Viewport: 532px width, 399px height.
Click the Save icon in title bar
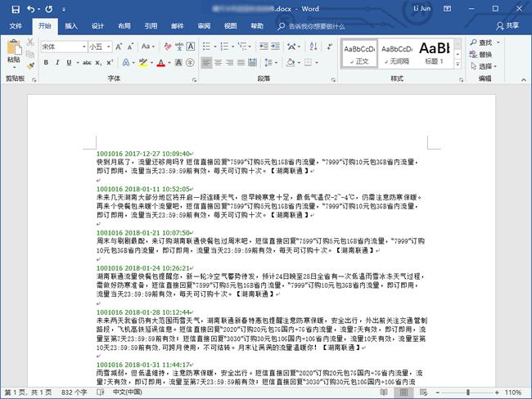(16, 9)
